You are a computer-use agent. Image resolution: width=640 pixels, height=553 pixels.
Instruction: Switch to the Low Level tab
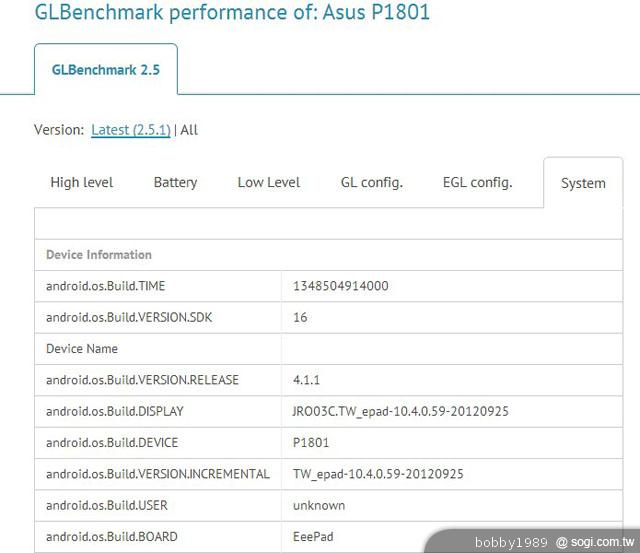[x=269, y=182]
